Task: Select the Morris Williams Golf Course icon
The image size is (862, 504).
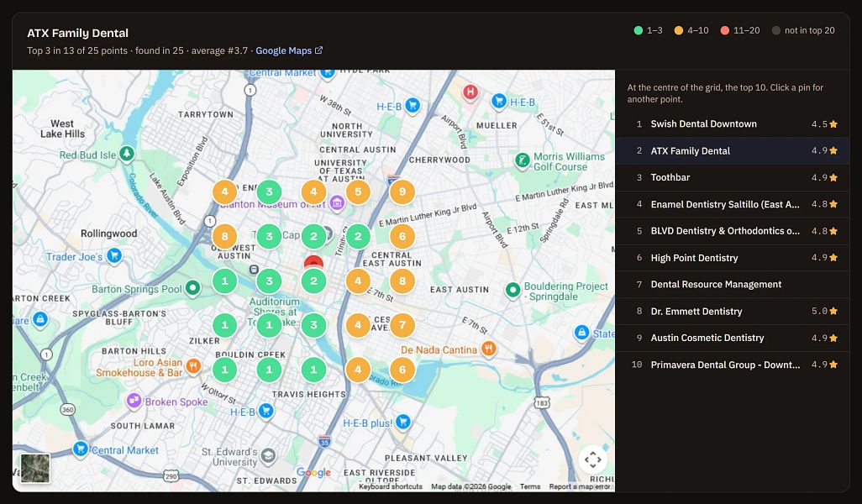Action: point(522,160)
